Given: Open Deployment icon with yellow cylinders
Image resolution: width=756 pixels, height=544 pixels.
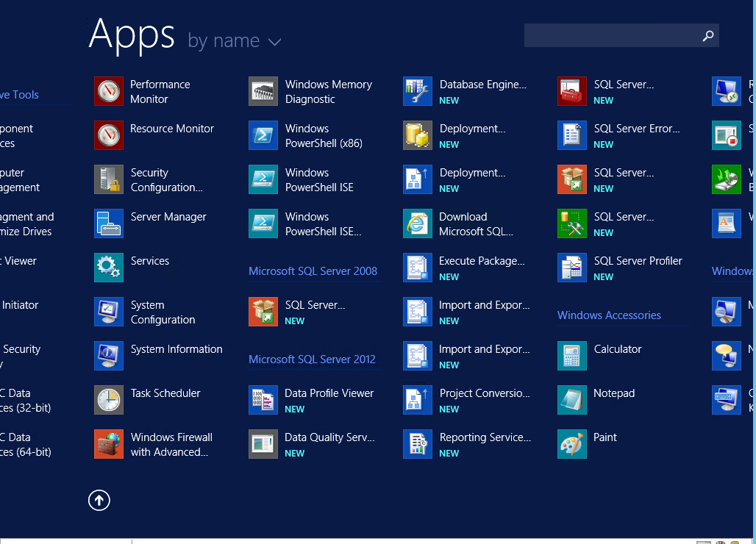Looking at the screenshot, I should (418, 135).
